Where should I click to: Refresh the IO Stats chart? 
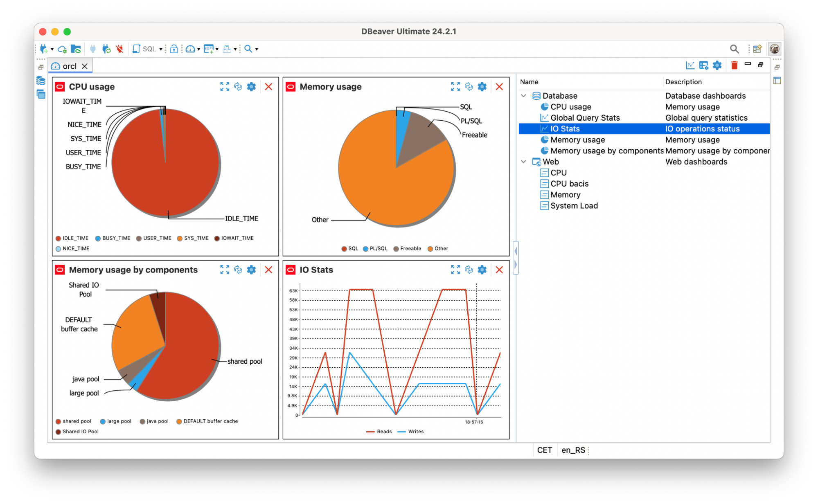(x=469, y=270)
